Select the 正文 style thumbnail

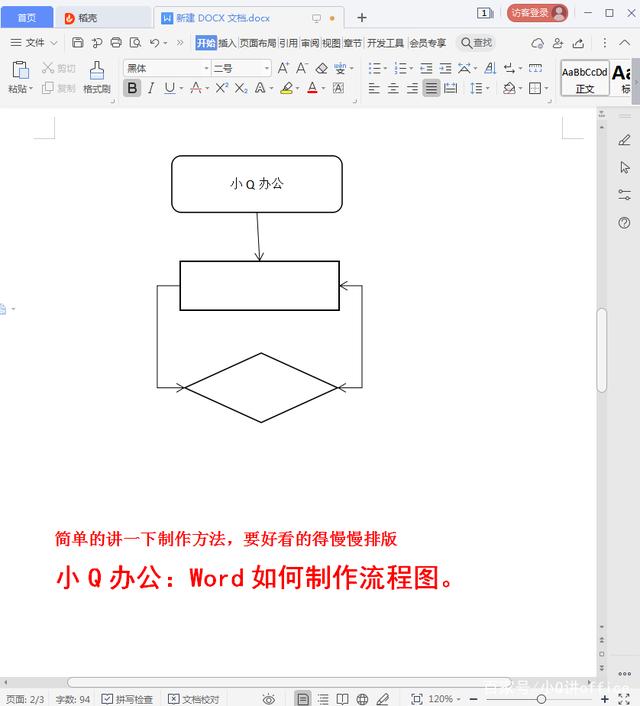point(585,78)
